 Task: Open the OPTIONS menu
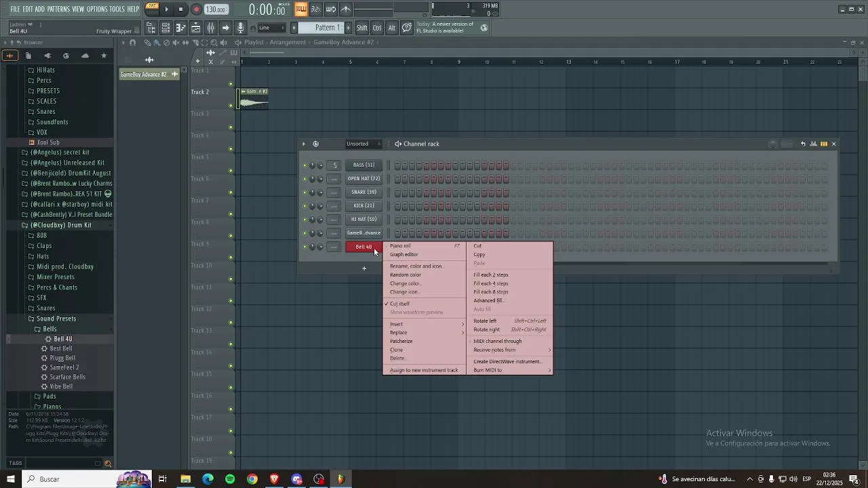click(x=97, y=9)
